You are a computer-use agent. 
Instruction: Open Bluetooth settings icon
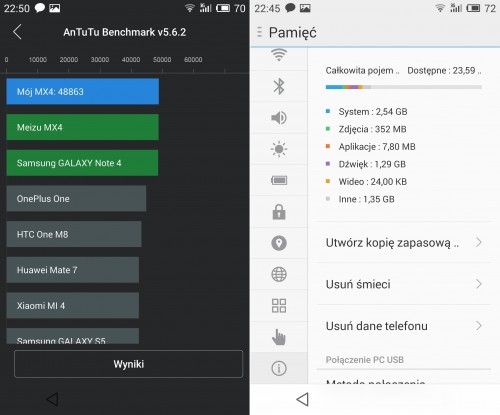[279, 86]
